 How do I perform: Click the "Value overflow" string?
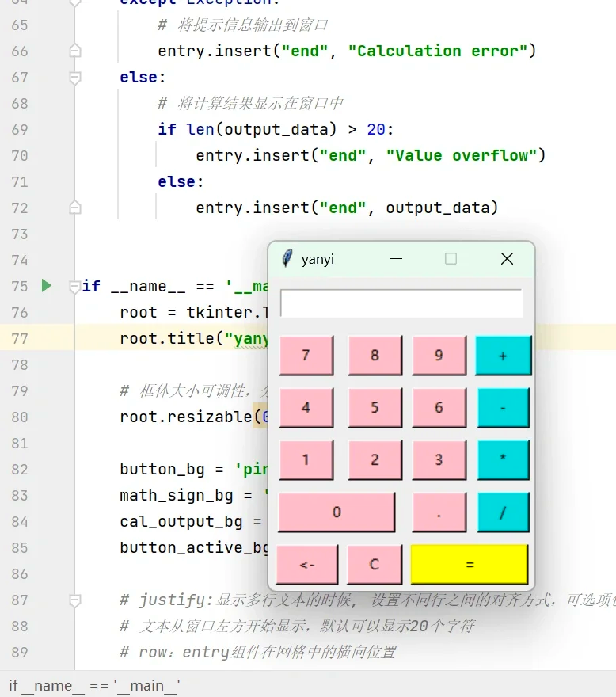[462, 155]
